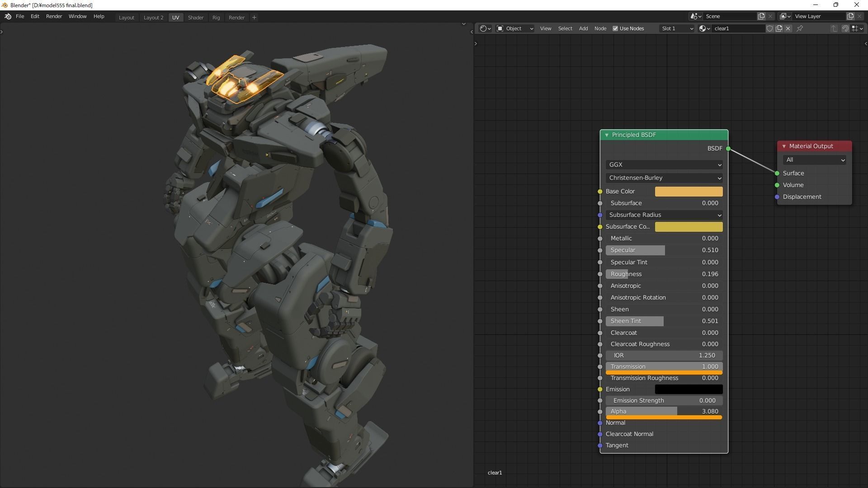
Task: Collapse the Principled BSDF node
Action: 607,135
